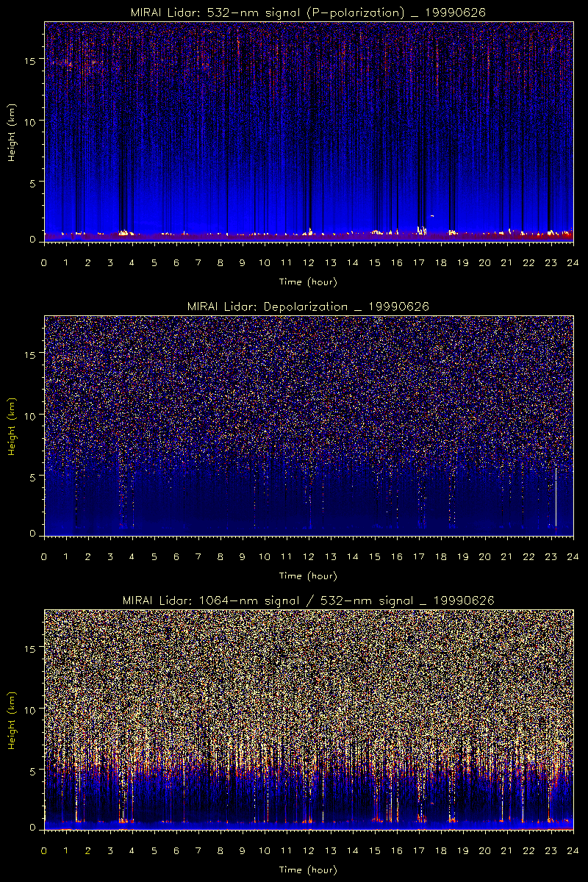Click small white dash above hour 17.5 in top plot

coord(432,215)
